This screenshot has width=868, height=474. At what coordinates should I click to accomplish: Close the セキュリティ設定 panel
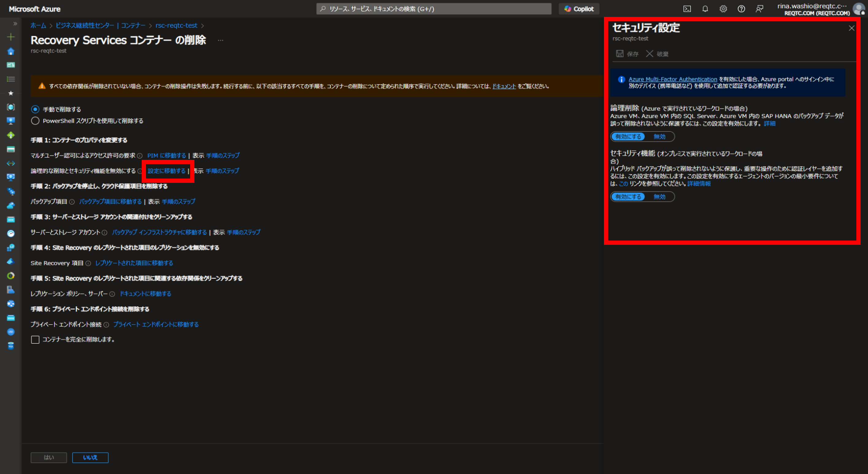(x=851, y=28)
